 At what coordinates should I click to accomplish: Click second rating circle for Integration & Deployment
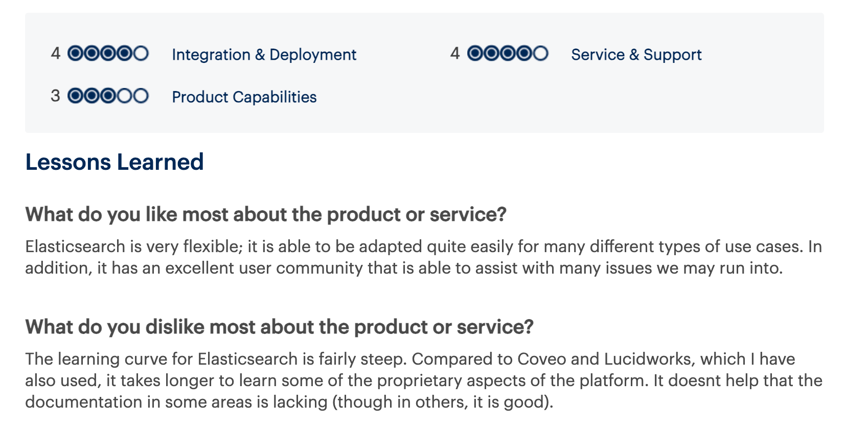(x=92, y=53)
